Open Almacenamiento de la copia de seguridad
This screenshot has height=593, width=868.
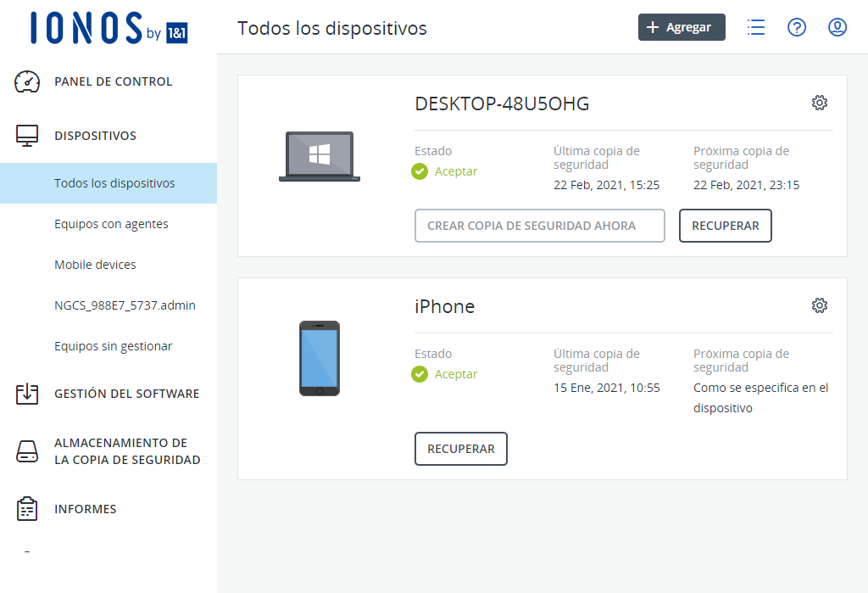pyautogui.click(x=127, y=451)
